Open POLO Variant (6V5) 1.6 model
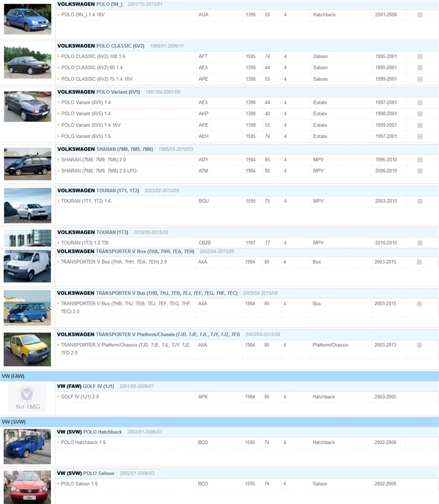The width and height of the screenshot is (439, 504). coord(86,137)
